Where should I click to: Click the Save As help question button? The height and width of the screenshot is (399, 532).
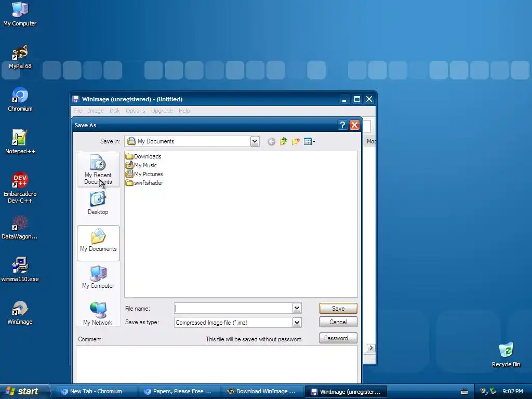pyautogui.click(x=342, y=125)
